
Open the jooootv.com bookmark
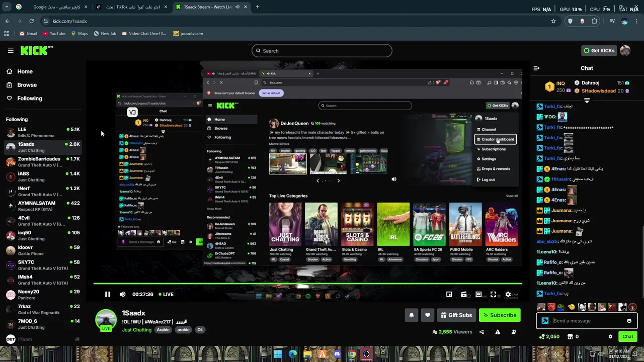point(188,34)
